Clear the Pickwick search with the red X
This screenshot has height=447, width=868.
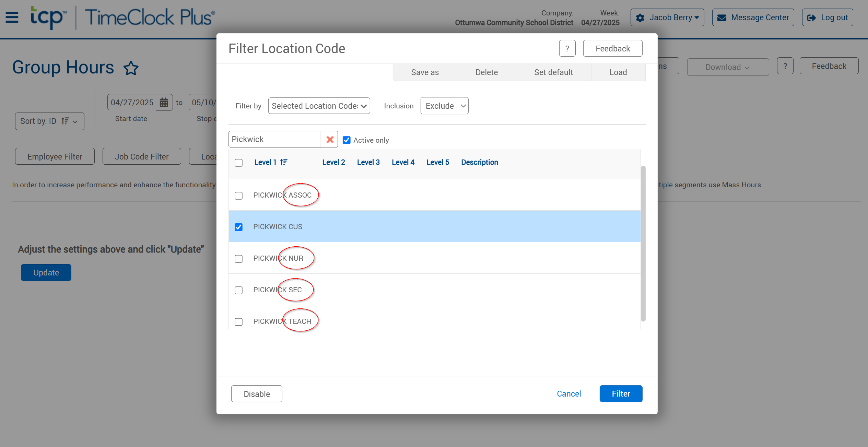(x=330, y=139)
